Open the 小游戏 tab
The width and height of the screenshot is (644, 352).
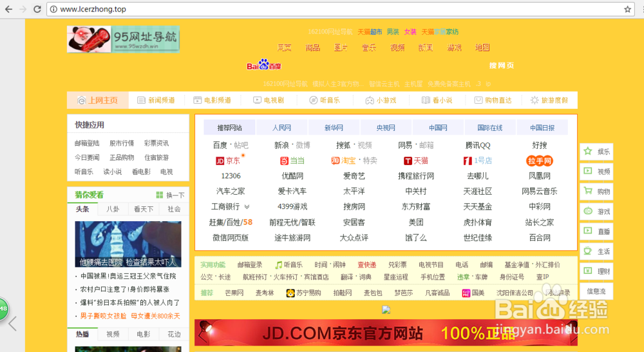(x=381, y=101)
